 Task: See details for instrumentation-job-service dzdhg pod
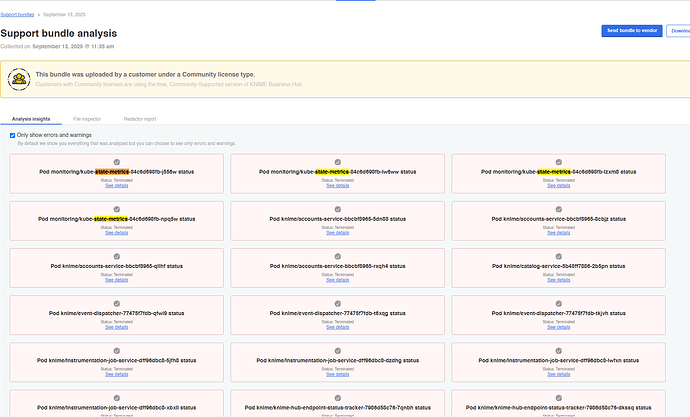point(338,374)
